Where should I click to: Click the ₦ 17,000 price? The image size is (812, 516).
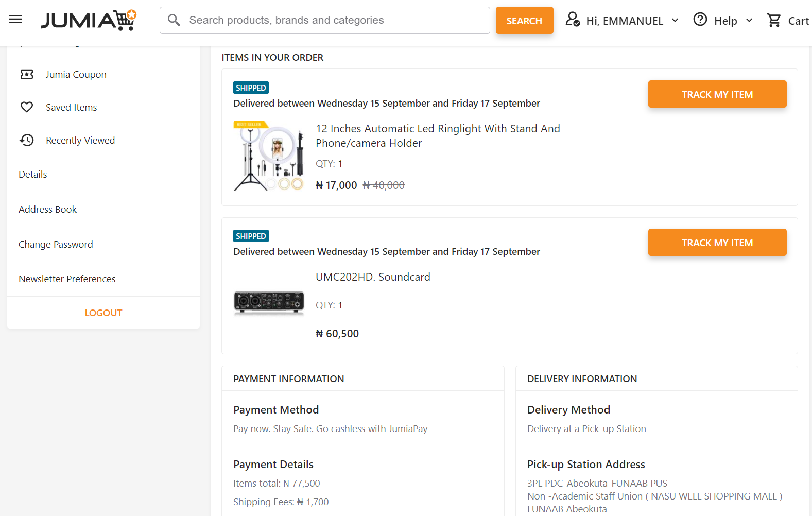point(336,185)
